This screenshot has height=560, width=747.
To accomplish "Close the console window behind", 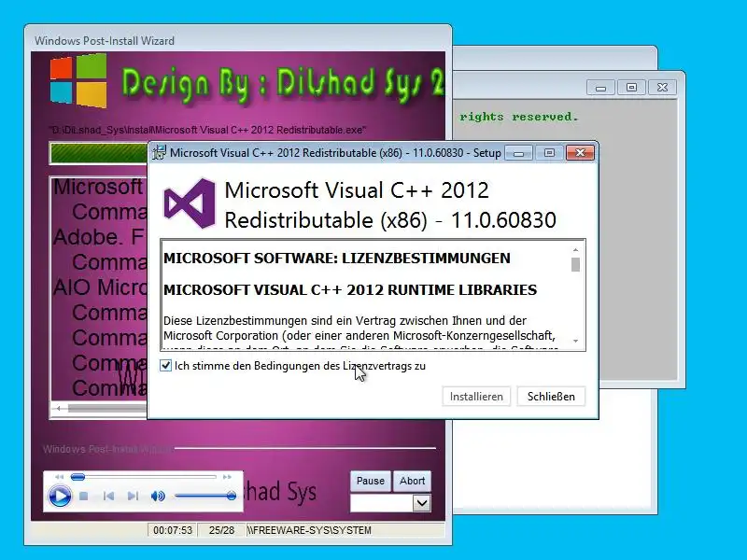I will [662, 88].
